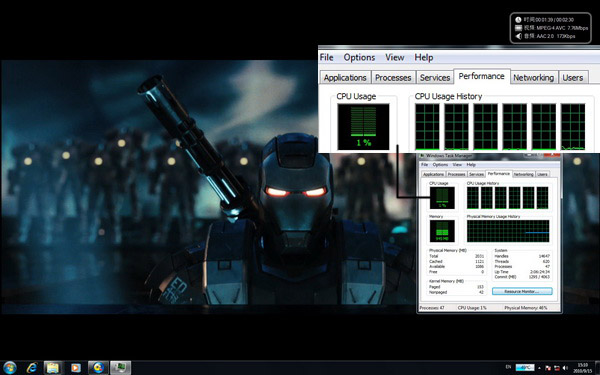Open View menu in Windows Task Manager window
Image resolution: width=600 pixels, height=375 pixels.
pos(457,165)
